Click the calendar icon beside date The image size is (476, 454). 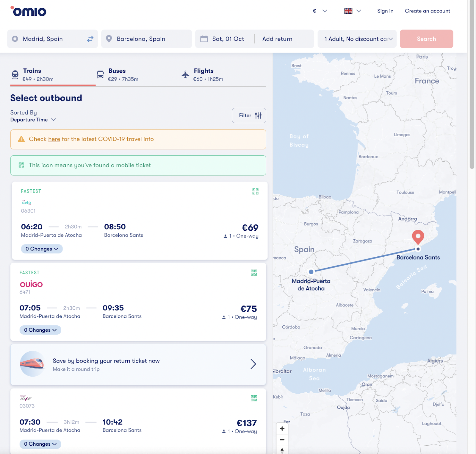click(x=204, y=39)
